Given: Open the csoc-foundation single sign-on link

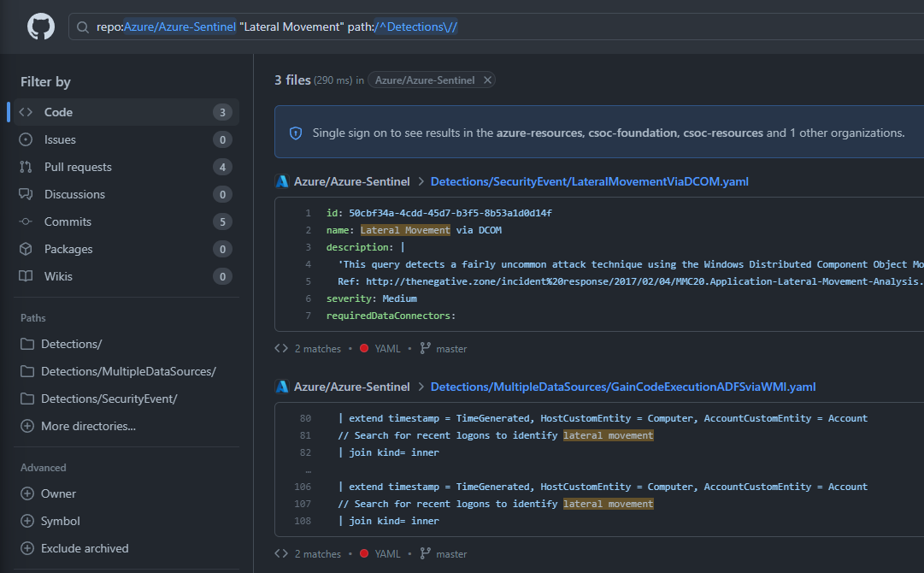Looking at the screenshot, I should [x=633, y=133].
